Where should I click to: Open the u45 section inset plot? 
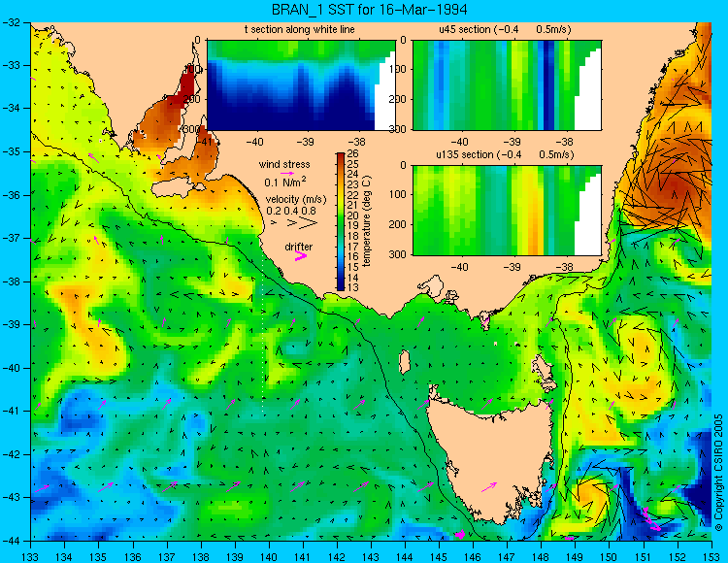coord(507,85)
